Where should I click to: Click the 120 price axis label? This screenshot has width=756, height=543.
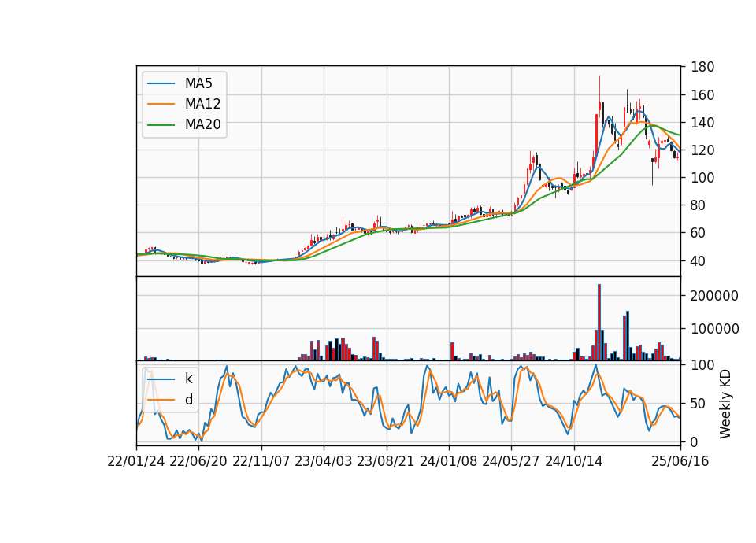(x=702, y=150)
